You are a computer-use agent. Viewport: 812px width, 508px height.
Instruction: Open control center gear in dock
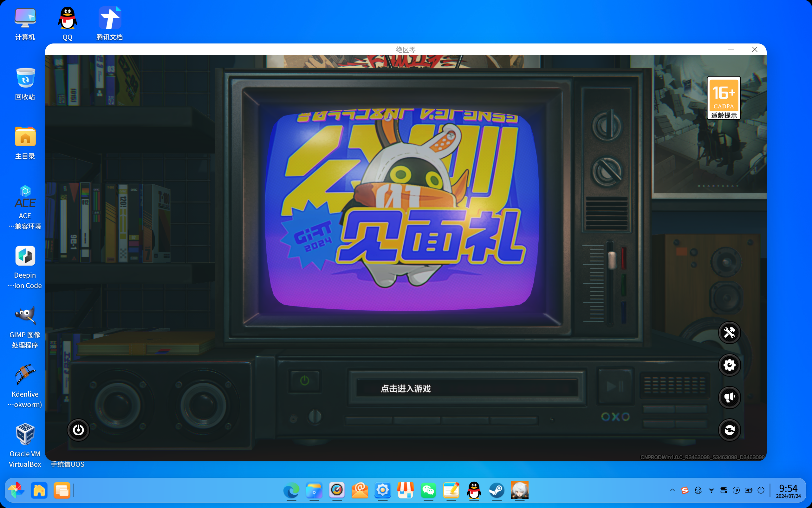tap(383, 490)
